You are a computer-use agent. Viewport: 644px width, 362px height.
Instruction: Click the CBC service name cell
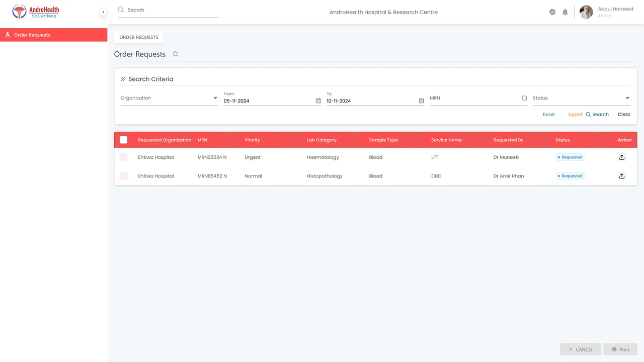coord(436,176)
